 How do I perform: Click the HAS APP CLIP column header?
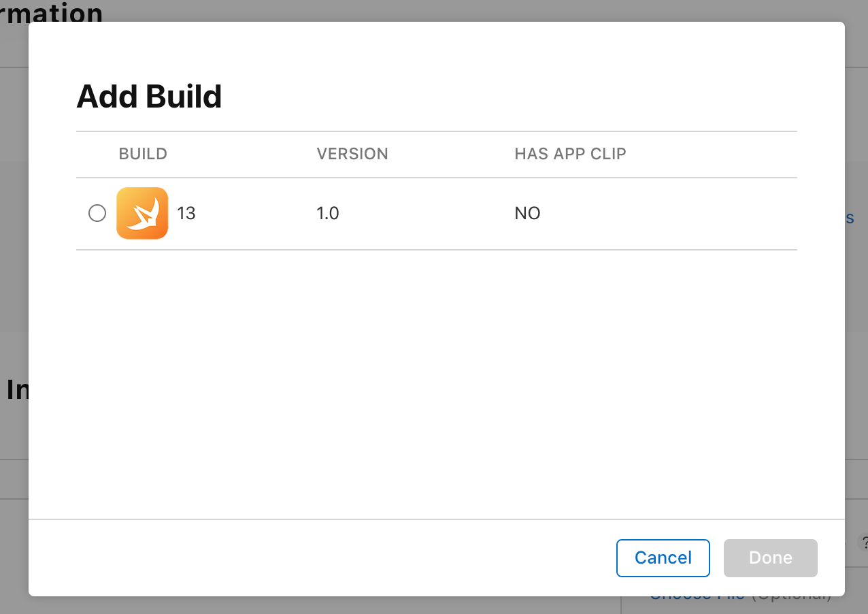[x=570, y=154]
